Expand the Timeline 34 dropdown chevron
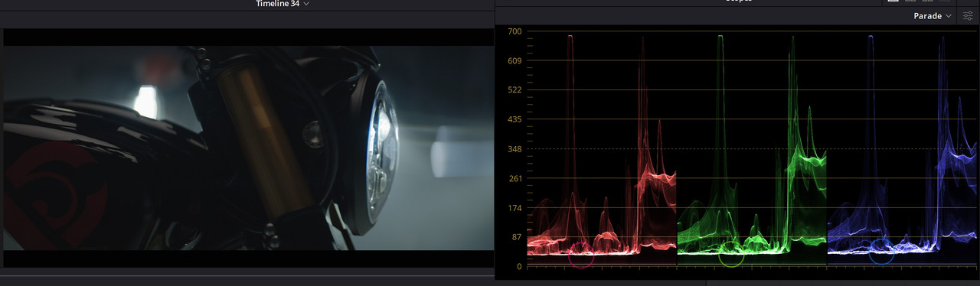Image resolution: width=980 pixels, height=286 pixels. click(306, 4)
